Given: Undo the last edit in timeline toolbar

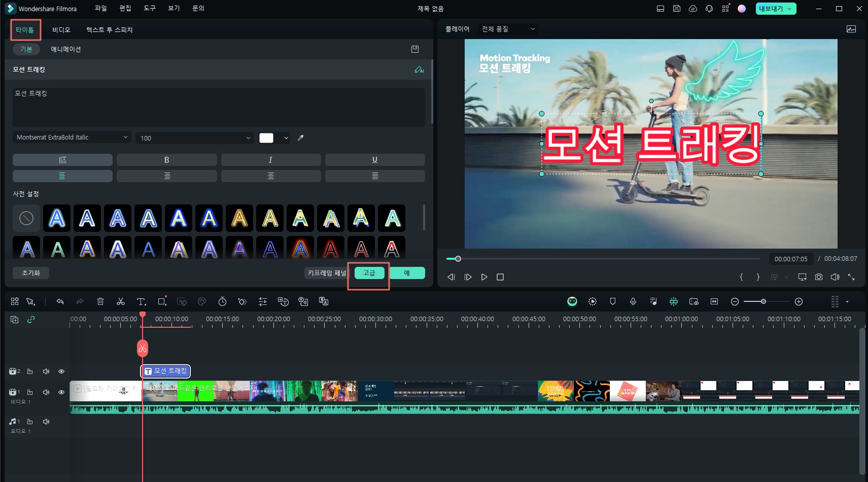Looking at the screenshot, I should (x=60, y=301).
